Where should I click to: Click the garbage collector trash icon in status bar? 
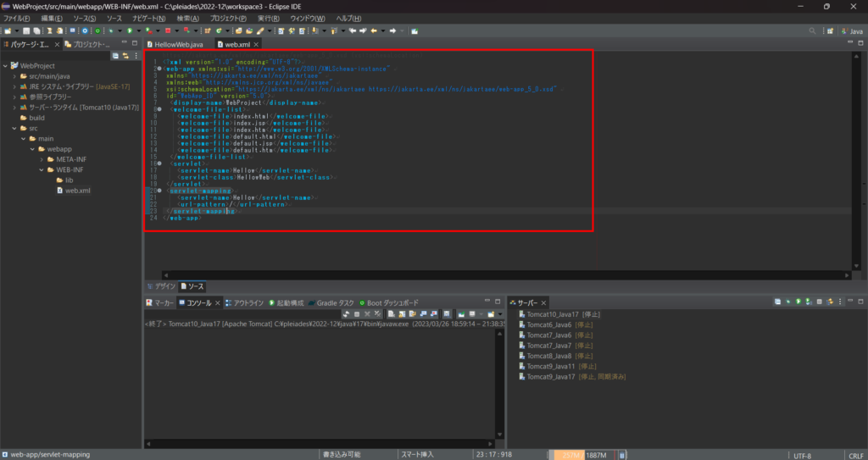coord(623,455)
